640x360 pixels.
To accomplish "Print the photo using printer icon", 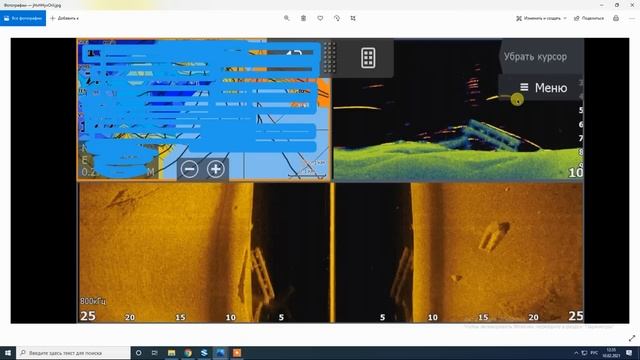I will tap(616, 18).
